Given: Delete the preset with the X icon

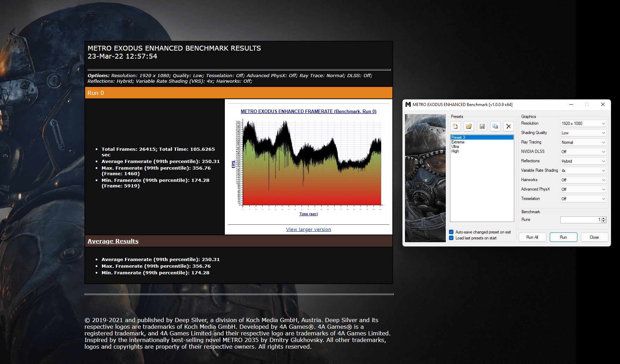Looking at the screenshot, I should click(508, 126).
